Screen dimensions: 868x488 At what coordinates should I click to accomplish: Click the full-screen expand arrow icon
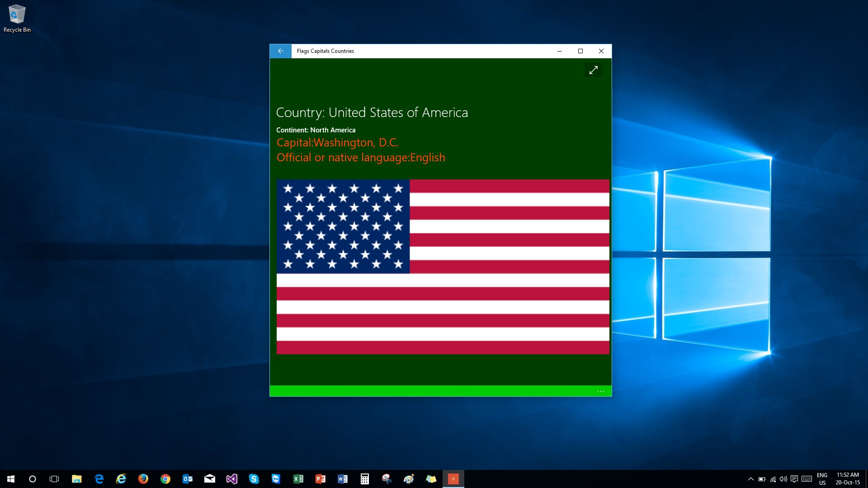(593, 70)
